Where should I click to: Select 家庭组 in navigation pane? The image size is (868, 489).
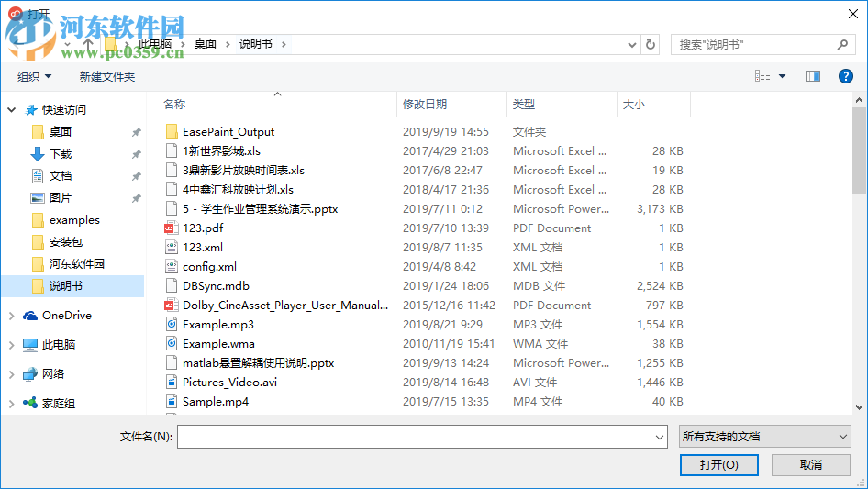point(58,403)
